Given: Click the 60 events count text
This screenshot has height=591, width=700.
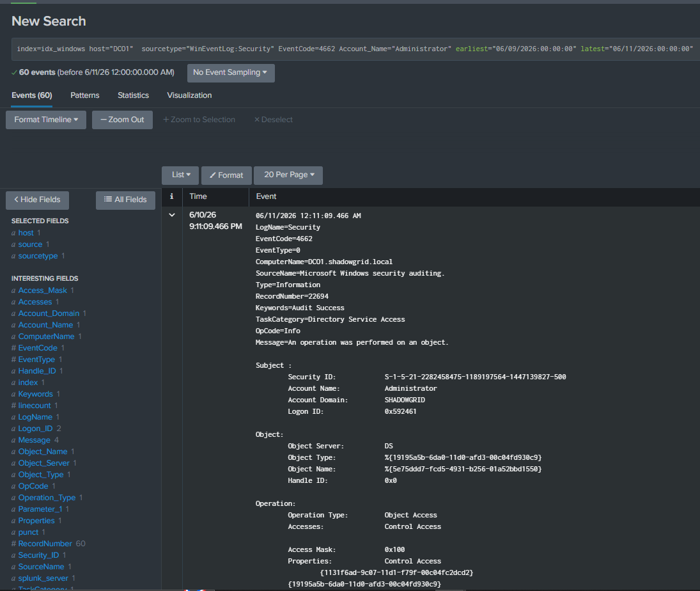Looking at the screenshot, I should pos(37,72).
